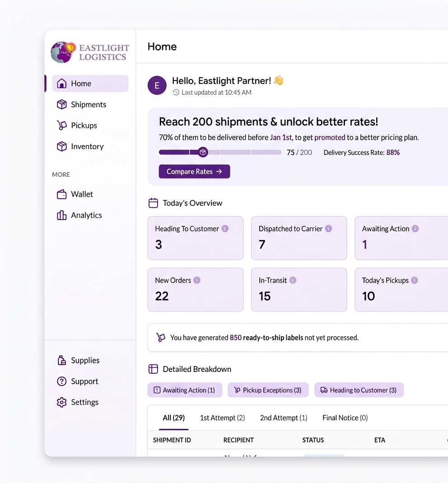
Task: Open the New Orders card showing 22
Action: pos(196,290)
